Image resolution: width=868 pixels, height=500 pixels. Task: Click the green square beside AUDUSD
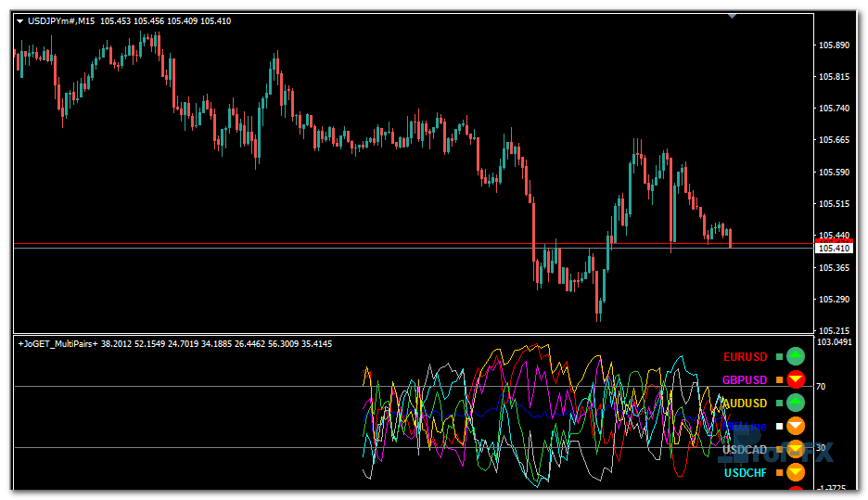click(779, 404)
